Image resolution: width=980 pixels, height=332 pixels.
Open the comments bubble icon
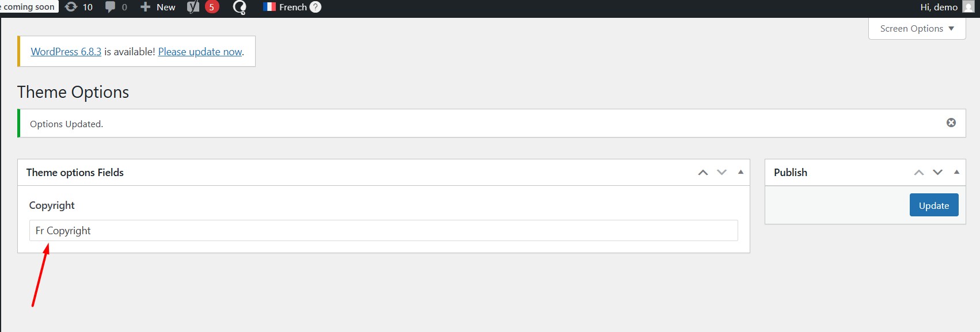110,7
